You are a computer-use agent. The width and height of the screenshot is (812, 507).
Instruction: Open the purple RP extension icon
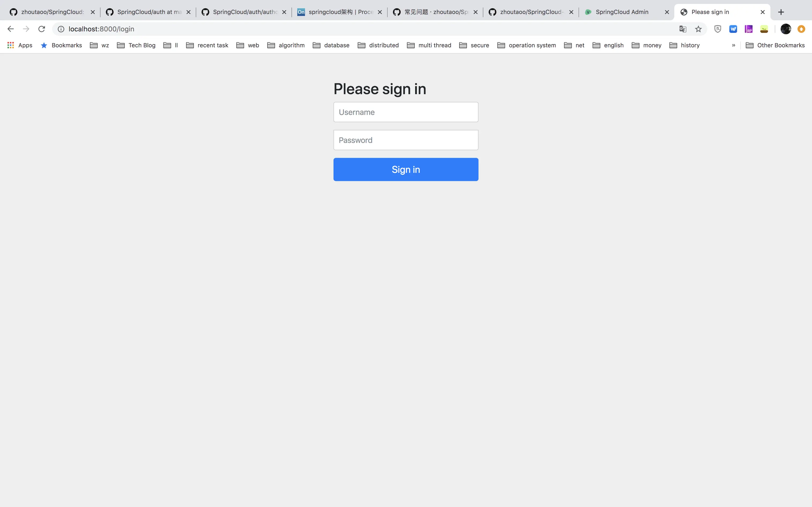[749, 29]
